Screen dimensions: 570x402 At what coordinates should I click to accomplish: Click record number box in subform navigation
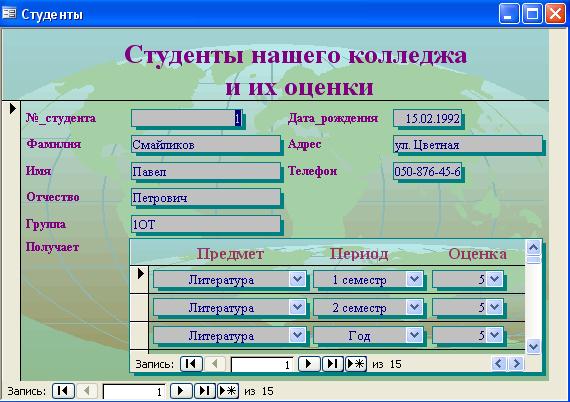click(262, 364)
